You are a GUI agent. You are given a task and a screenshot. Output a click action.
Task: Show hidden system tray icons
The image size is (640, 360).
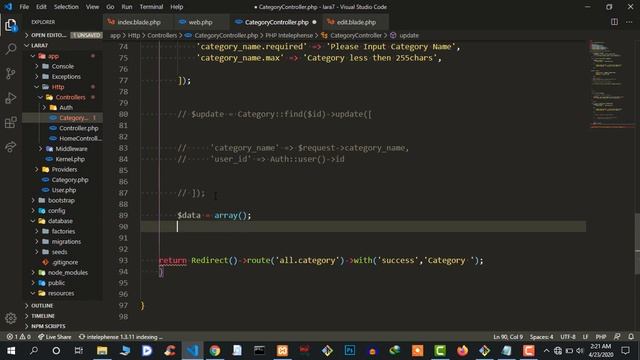pyautogui.click(x=547, y=351)
